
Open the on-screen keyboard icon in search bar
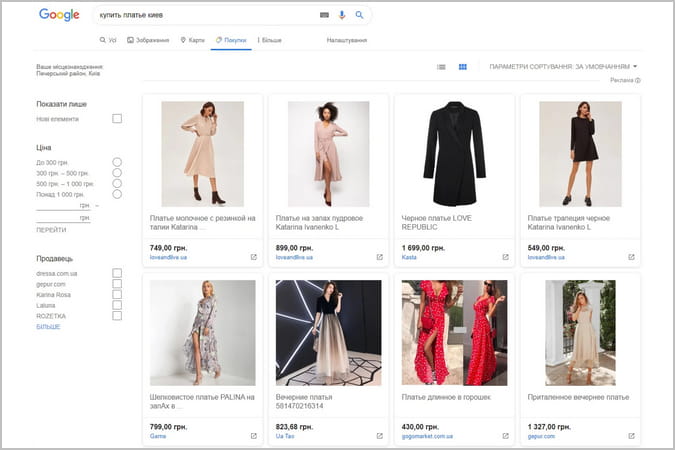(x=325, y=15)
